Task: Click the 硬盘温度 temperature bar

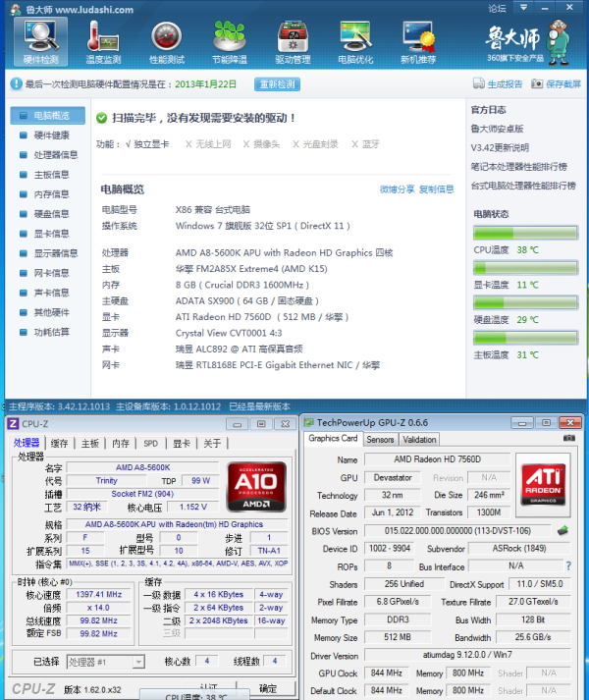Action: click(525, 302)
